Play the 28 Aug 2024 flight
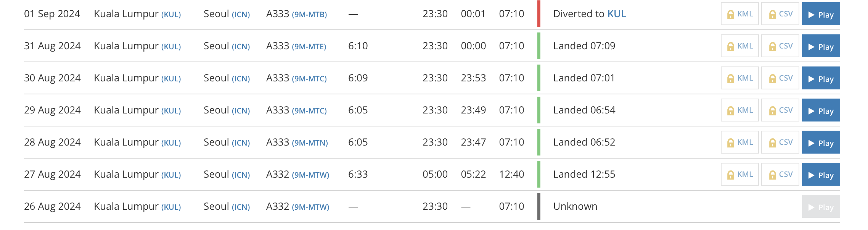868x230 pixels. tap(821, 143)
